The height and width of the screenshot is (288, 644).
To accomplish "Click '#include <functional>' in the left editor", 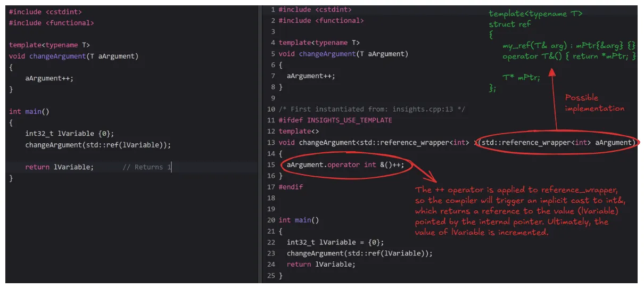I will click(x=52, y=23).
